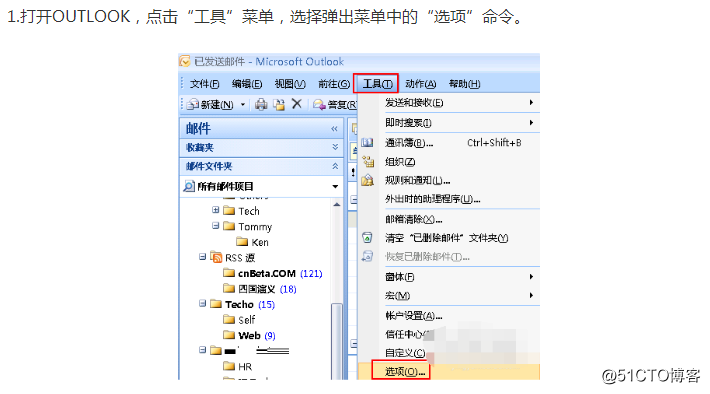Click the delete X icon in the toolbar
Viewport: 710px width, 394px height.
(x=297, y=104)
